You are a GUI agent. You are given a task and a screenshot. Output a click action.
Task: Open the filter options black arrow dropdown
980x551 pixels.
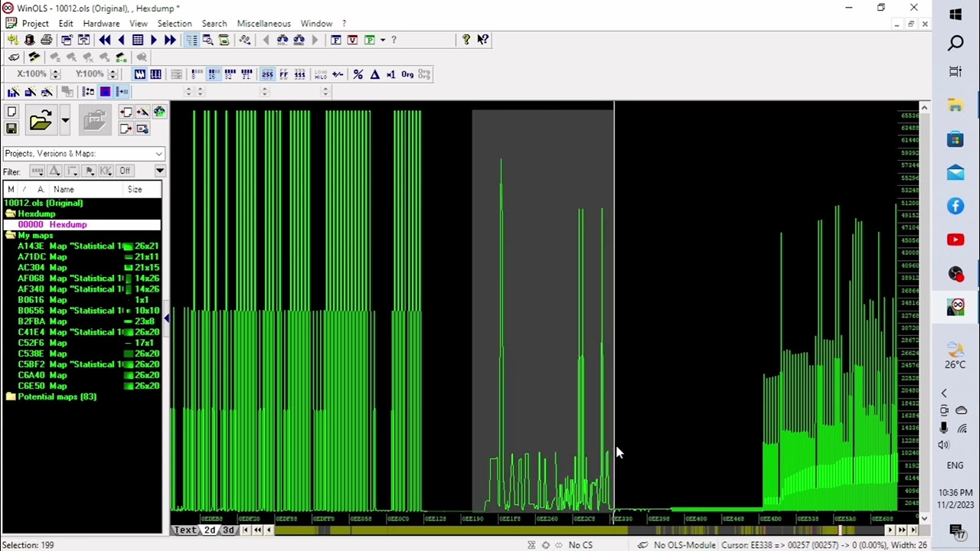point(159,171)
